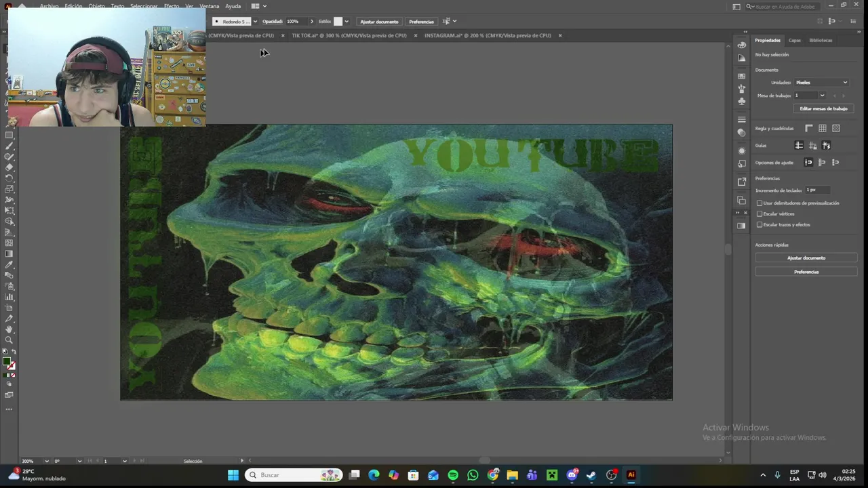868x488 pixels.
Task: Select the Symbol Sprayer tool
Action: 9,287
